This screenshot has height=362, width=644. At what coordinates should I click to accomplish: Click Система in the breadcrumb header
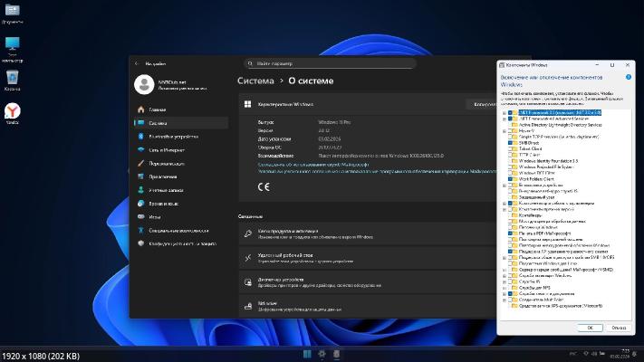(x=255, y=81)
